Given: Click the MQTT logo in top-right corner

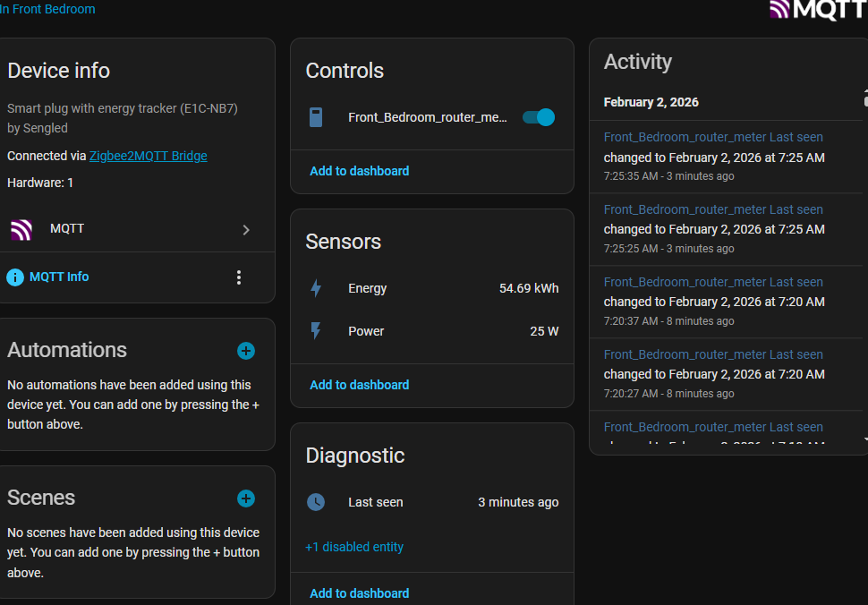Looking at the screenshot, I should point(818,10).
